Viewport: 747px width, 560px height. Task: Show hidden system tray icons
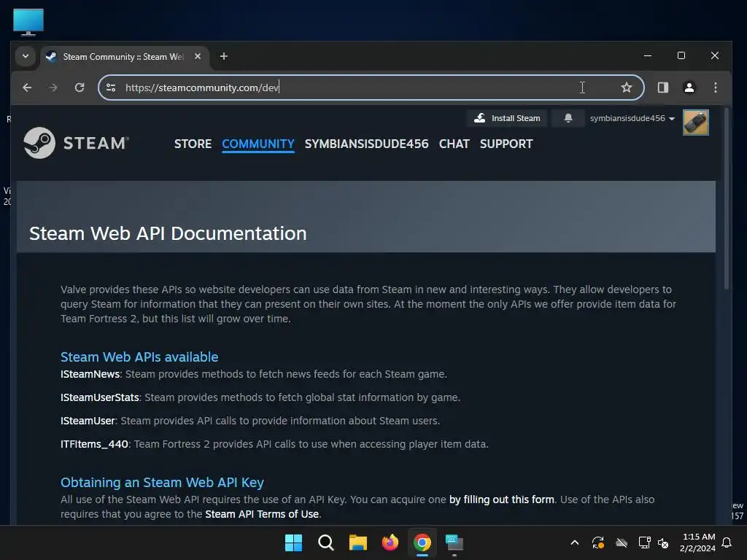click(x=575, y=542)
